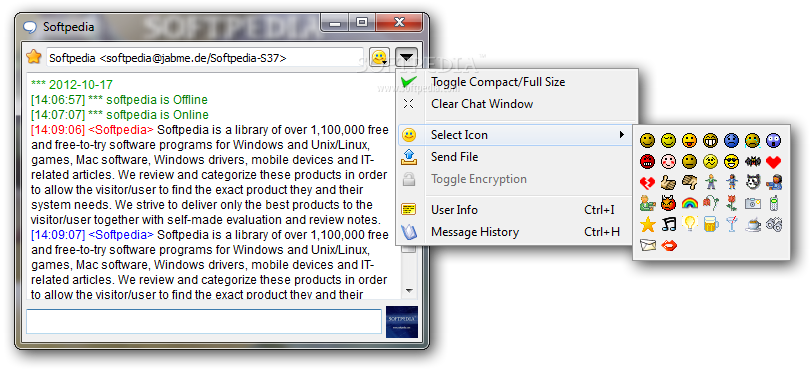
Task: Open User Info from the menu
Action: [516, 210]
